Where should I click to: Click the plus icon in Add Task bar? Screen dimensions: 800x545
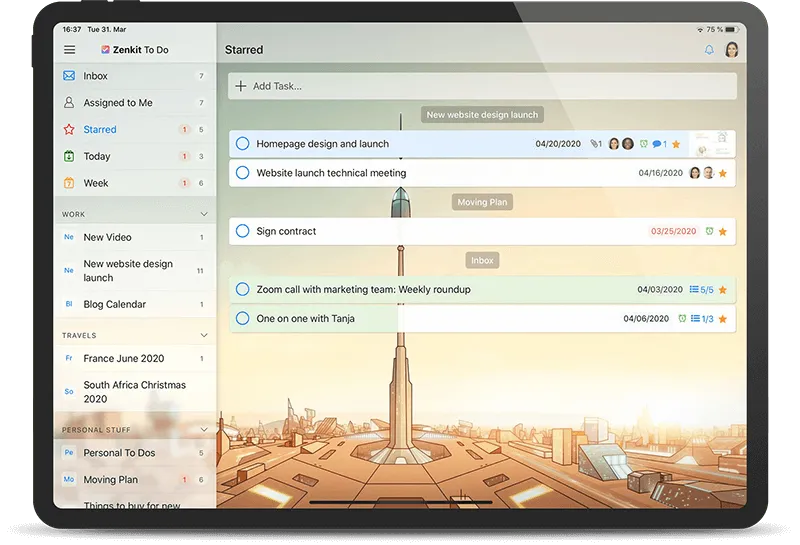[241, 86]
